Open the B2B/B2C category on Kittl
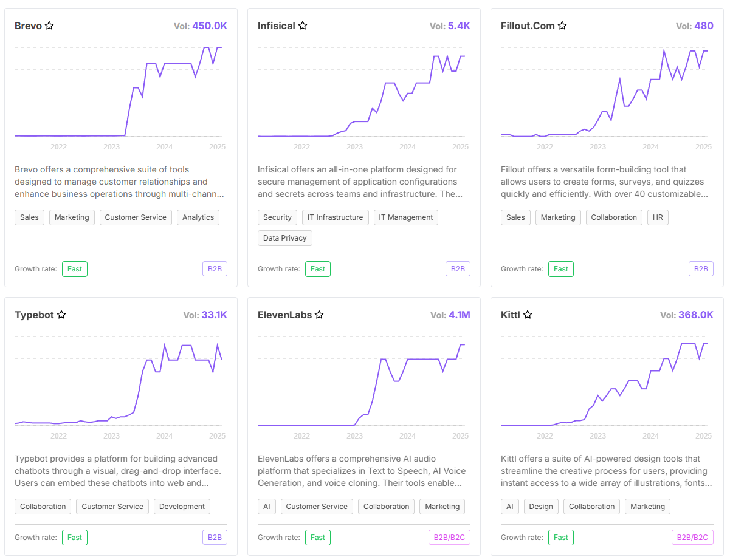 point(692,538)
